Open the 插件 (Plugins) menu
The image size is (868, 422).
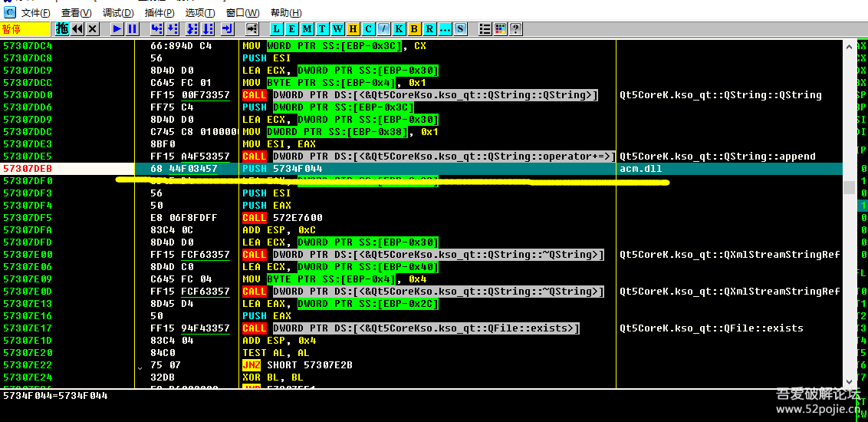[x=159, y=13]
